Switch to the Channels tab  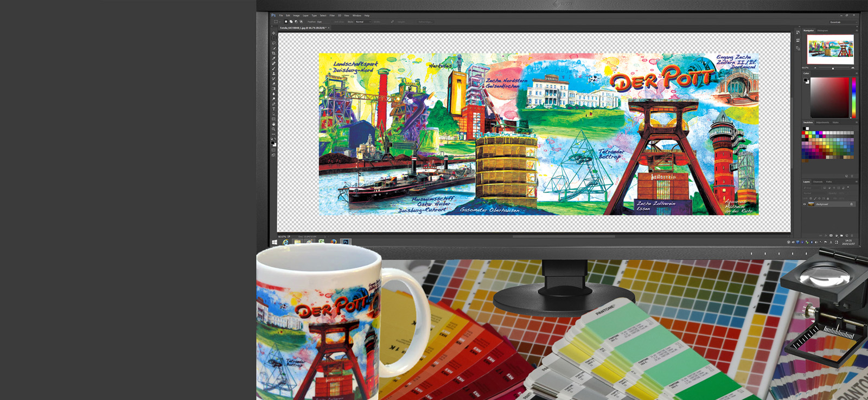(818, 182)
